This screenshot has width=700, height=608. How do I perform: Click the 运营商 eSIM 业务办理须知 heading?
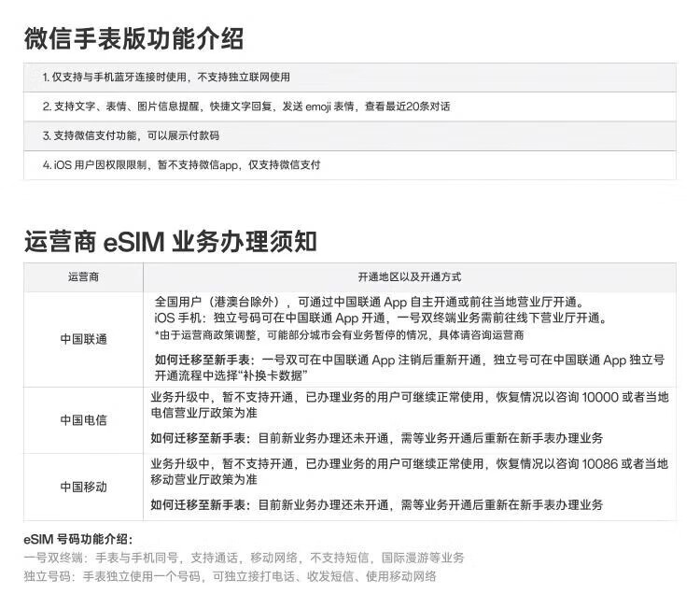click(170, 241)
